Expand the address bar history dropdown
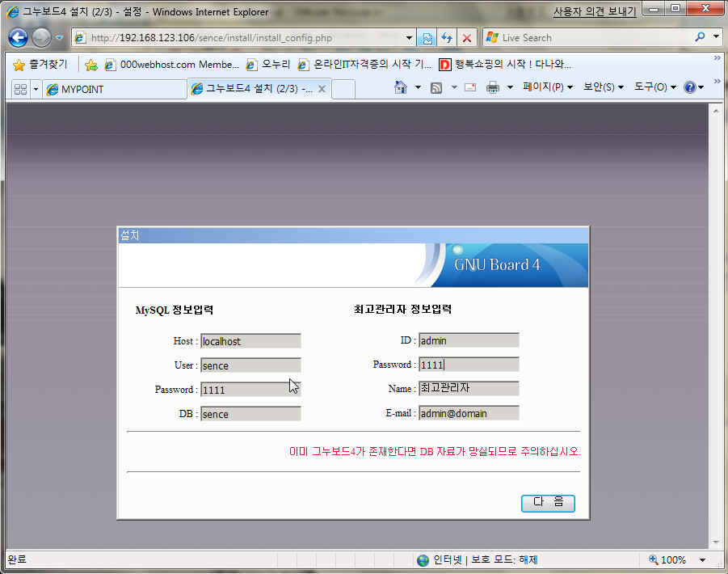The image size is (728, 574). coord(409,38)
